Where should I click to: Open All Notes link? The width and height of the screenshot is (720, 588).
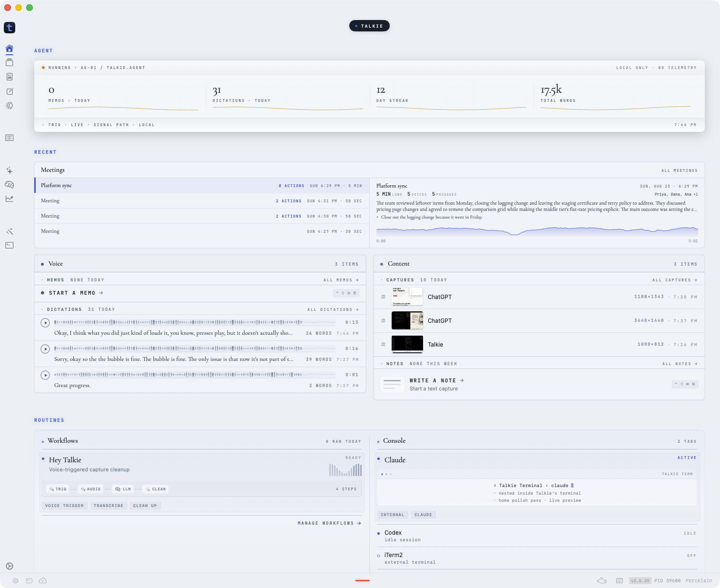pyautogui.click(x=680, y=364)
